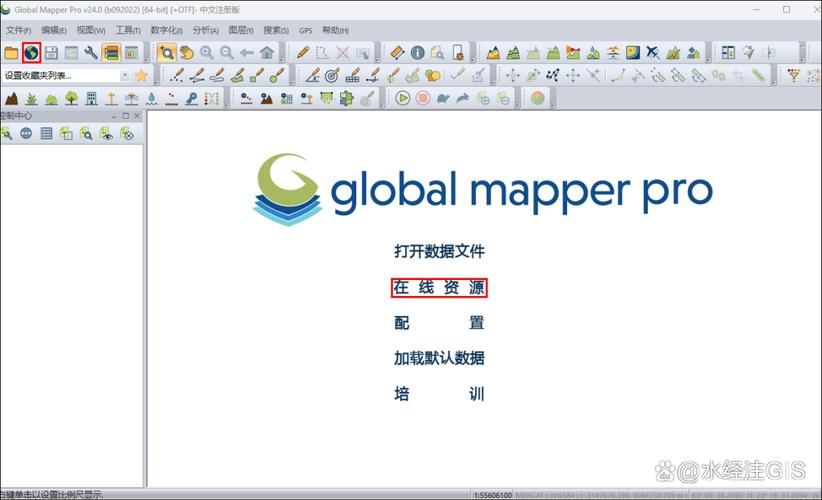This screenshot has height=500, width=822.
Task: Click the round options icon in control center
Action: tap(26, 134)
